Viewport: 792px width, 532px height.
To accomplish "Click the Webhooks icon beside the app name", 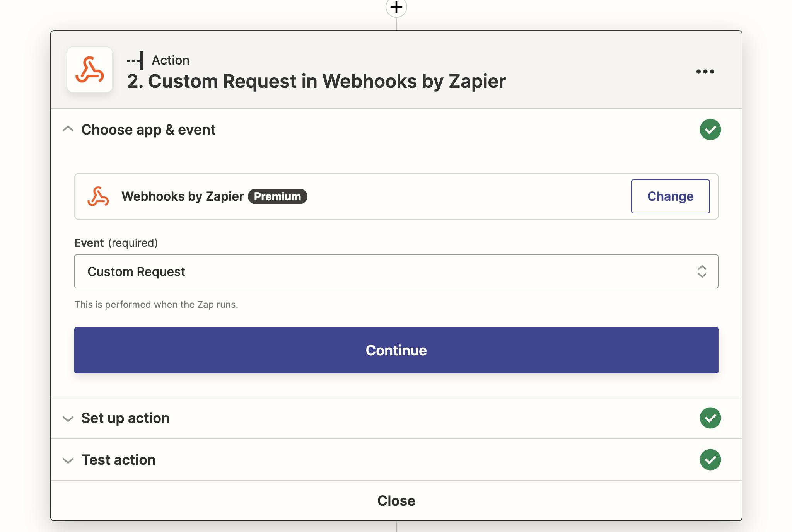I will (99, 196).
